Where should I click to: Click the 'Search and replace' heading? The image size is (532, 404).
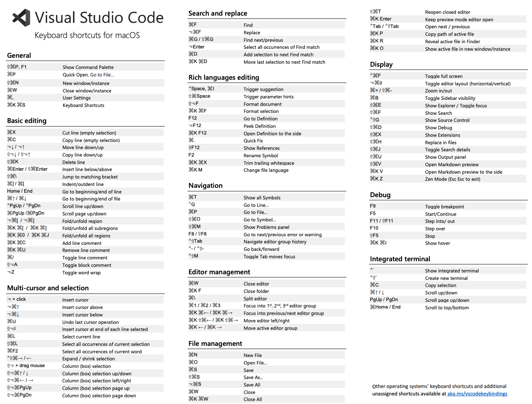point(218,13)
